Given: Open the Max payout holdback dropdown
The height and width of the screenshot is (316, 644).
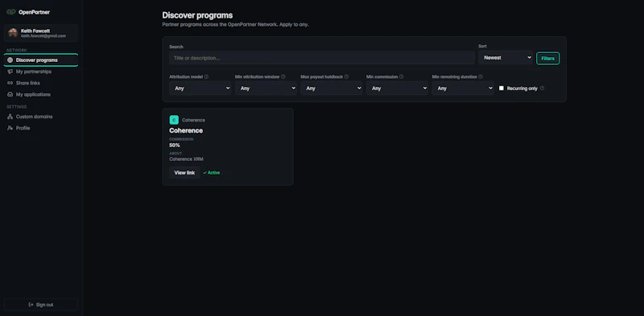Looking at the screenshot, I should point(332,88).
